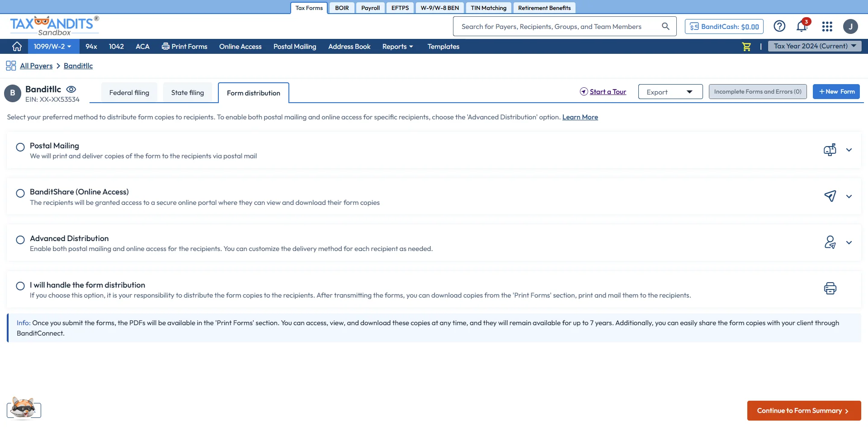Select the Postal Mailing radio button
The image size is (868, 431).
[x=20, y=147]
